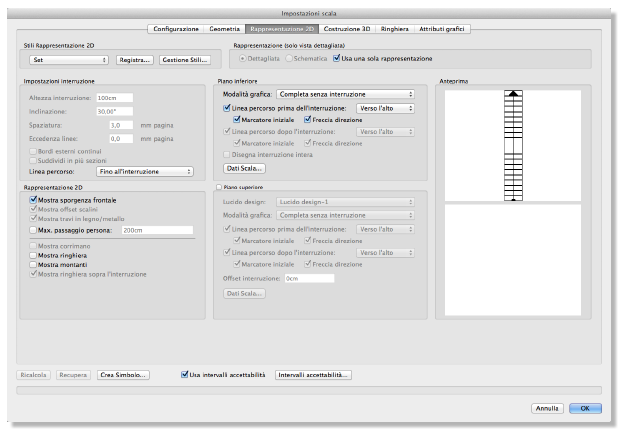624x436 pixels.
Task: Click the Recupera button
Action: [73, 375]
